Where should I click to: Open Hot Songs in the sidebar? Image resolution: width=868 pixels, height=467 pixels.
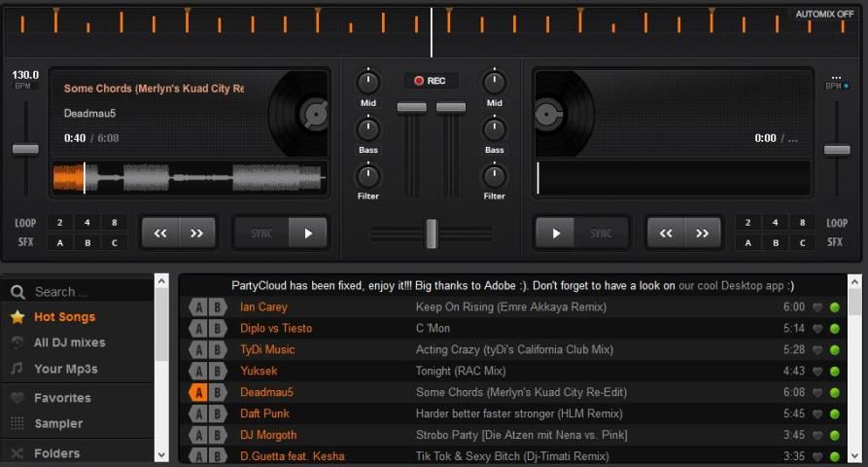coord(64,317)
